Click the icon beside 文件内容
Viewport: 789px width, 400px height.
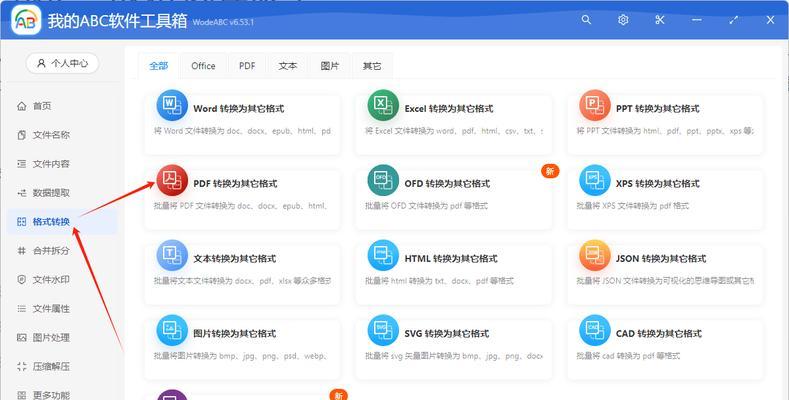pos(22,164)
